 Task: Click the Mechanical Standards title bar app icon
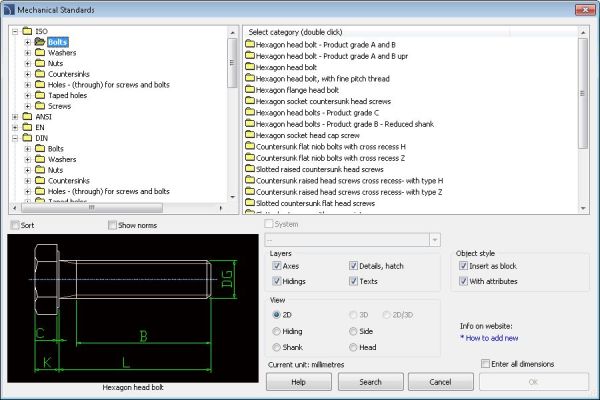click(9, 10)
